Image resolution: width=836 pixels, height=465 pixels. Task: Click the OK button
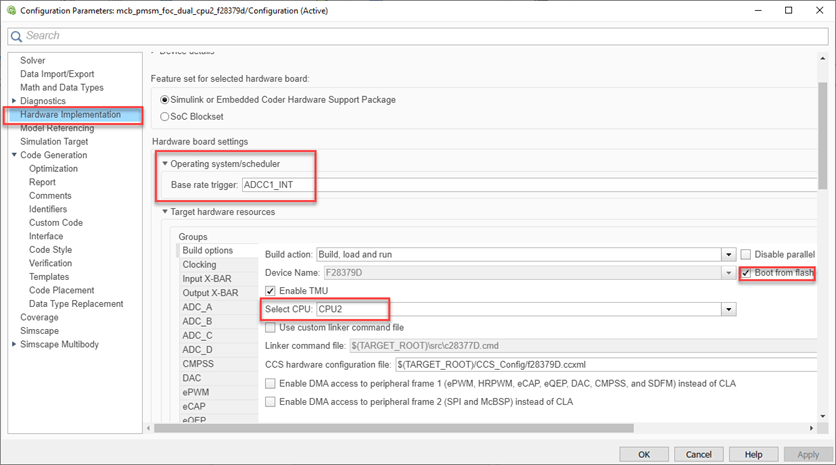tap(644, 454)
